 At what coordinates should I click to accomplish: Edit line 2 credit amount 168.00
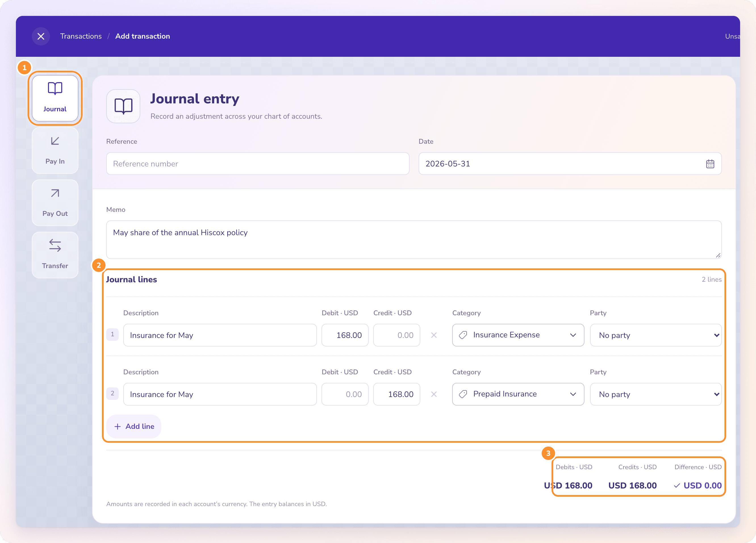pos(396,394)
